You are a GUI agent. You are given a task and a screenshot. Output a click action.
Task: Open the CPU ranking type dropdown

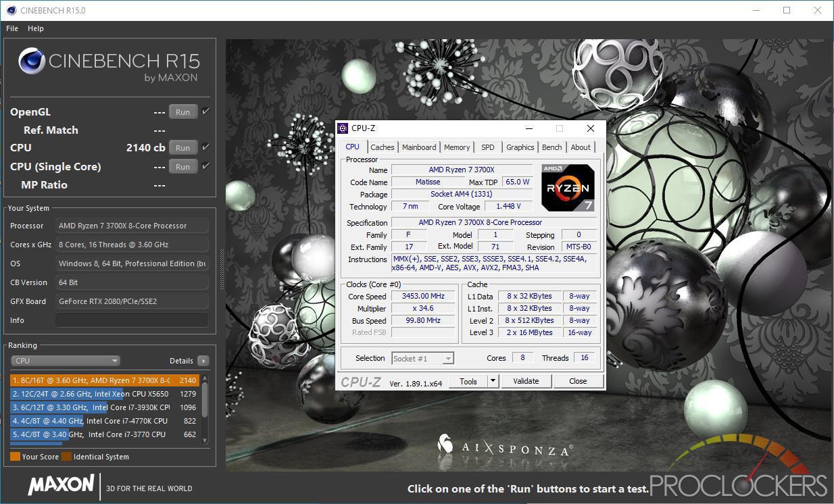pyautogui.click(x=65, y=361)
